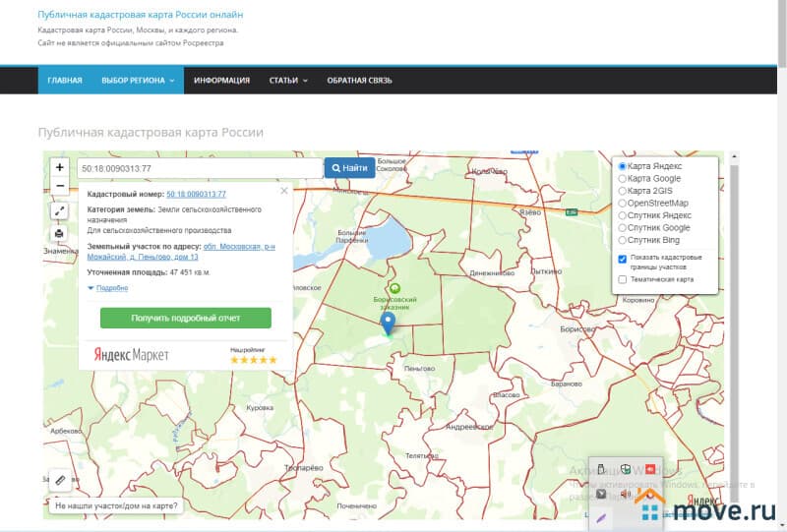Open the Обратная связь menu item
The image size is (787, 532).
tap(358, 81)
